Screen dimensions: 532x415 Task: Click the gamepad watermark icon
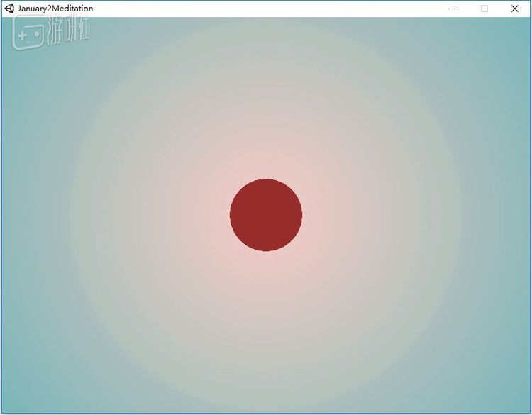tap(28, 35)
